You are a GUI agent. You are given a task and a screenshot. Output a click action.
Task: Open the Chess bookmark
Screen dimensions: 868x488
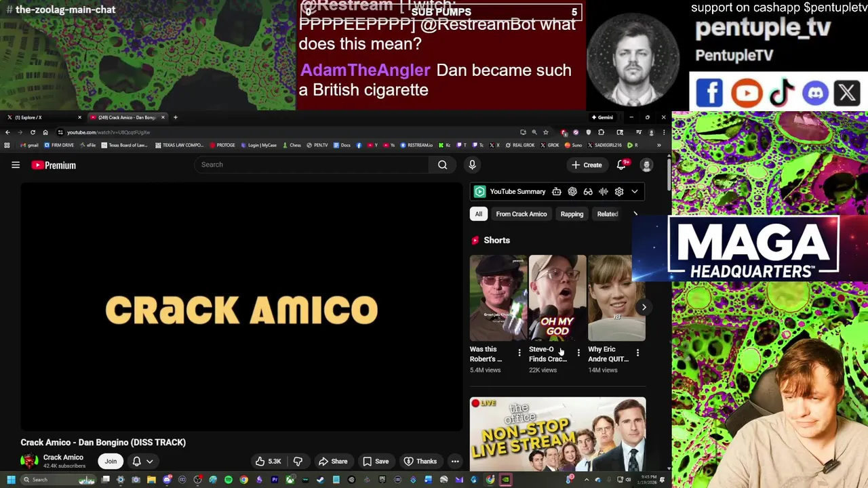pyautogui.click(x=292, y=145)
